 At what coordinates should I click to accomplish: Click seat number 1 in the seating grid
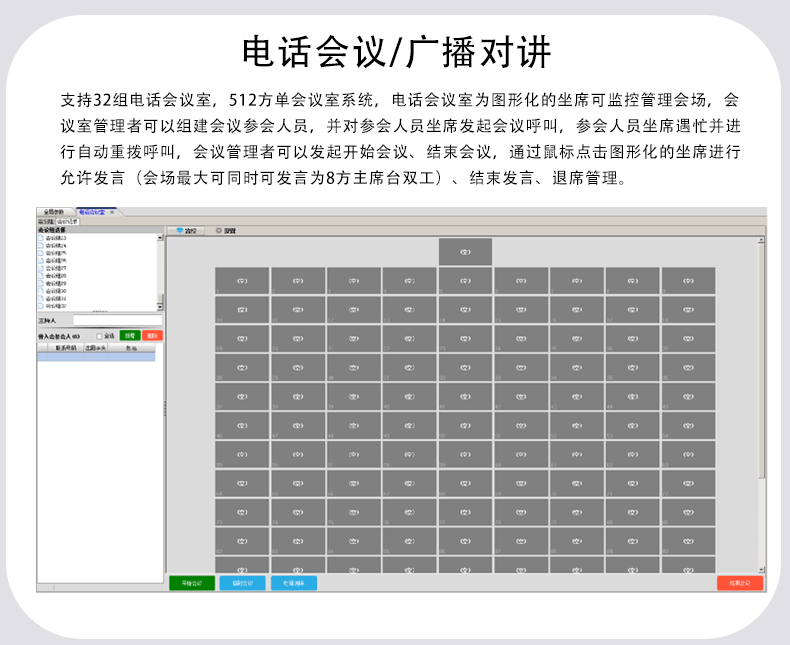[x=242, y=281]
